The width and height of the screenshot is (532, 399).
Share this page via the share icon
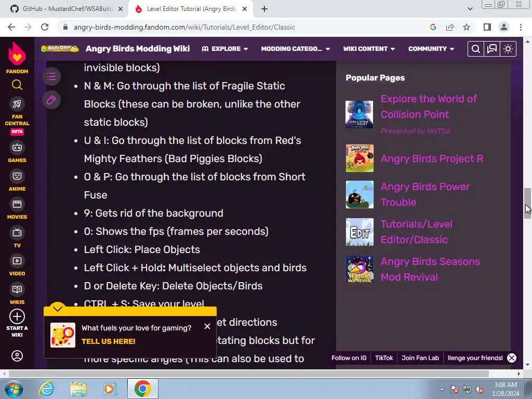tap(450, 27)
